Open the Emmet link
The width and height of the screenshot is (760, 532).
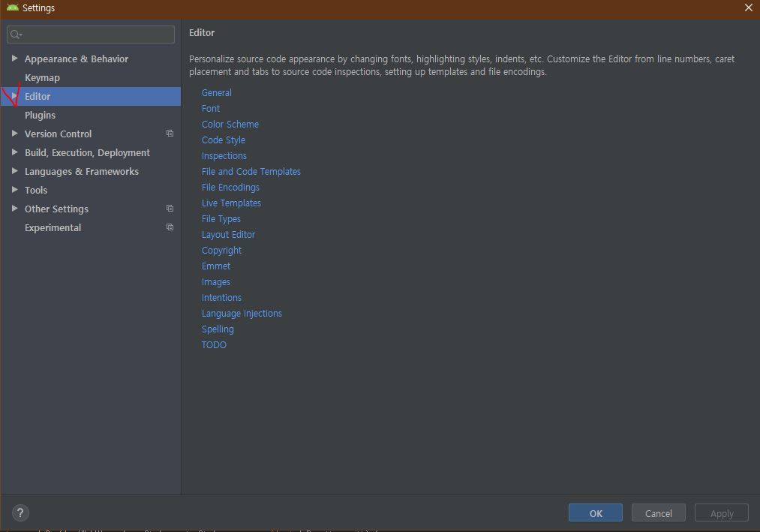click(216, 266)
